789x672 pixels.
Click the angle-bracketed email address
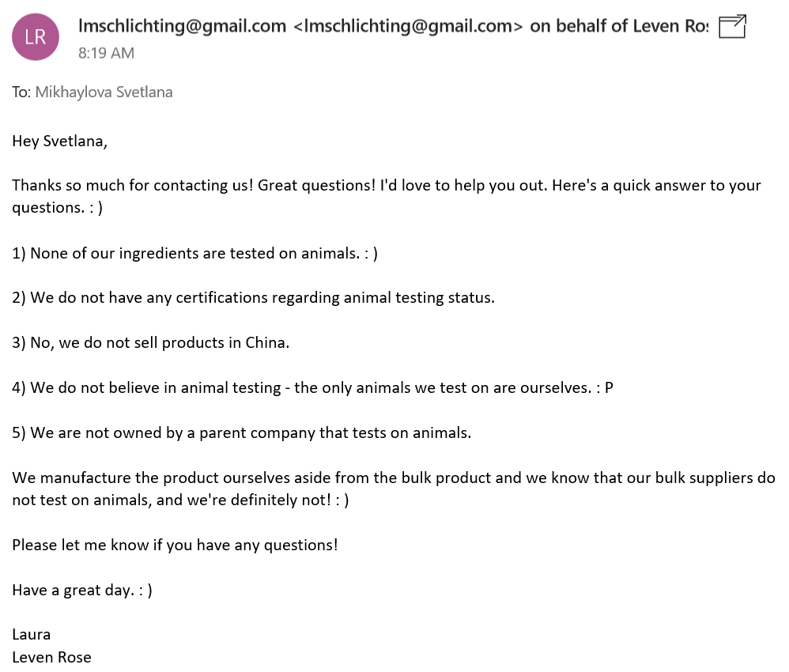408,25
